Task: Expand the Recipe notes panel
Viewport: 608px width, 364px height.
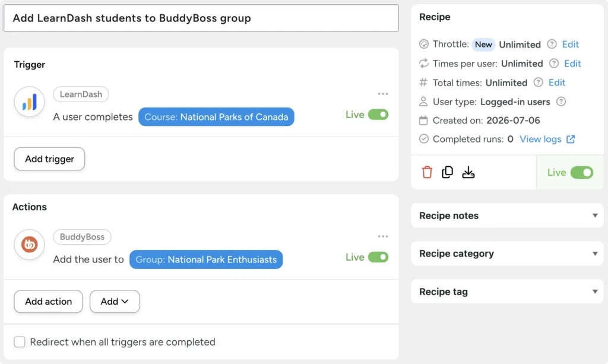Action: [x=507, y=216]
